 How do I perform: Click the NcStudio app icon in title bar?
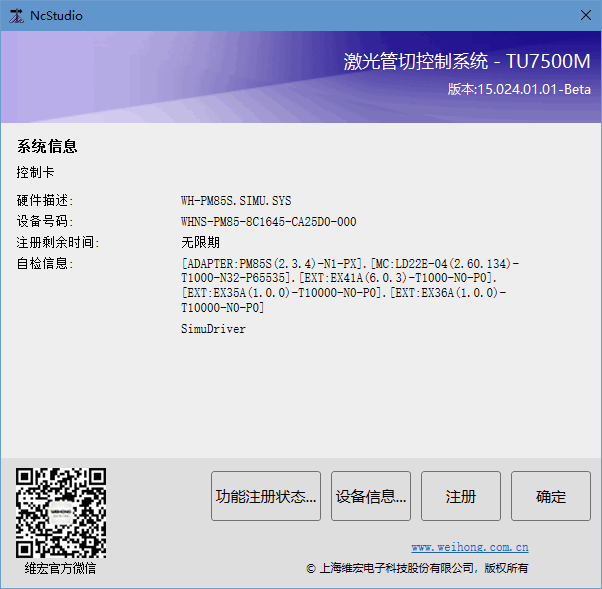[x=16, y=16]
